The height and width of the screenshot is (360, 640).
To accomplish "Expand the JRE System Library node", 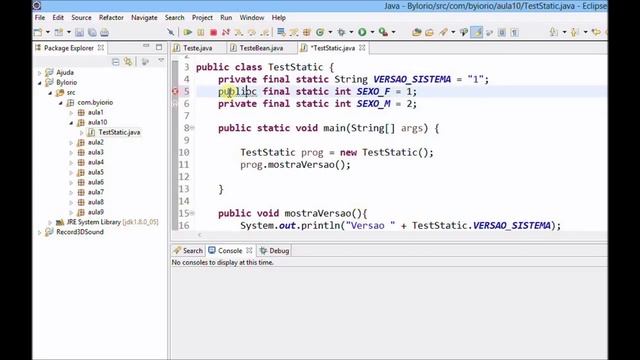I will 50,222.
